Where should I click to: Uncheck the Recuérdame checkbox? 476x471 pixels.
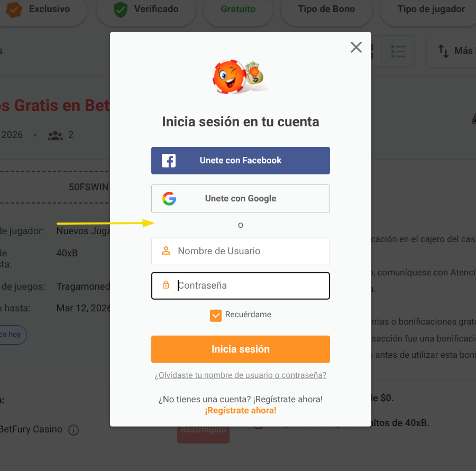216,315
